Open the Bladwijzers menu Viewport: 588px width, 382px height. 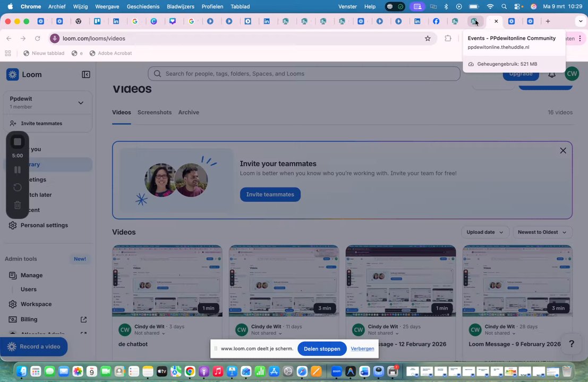181,6
